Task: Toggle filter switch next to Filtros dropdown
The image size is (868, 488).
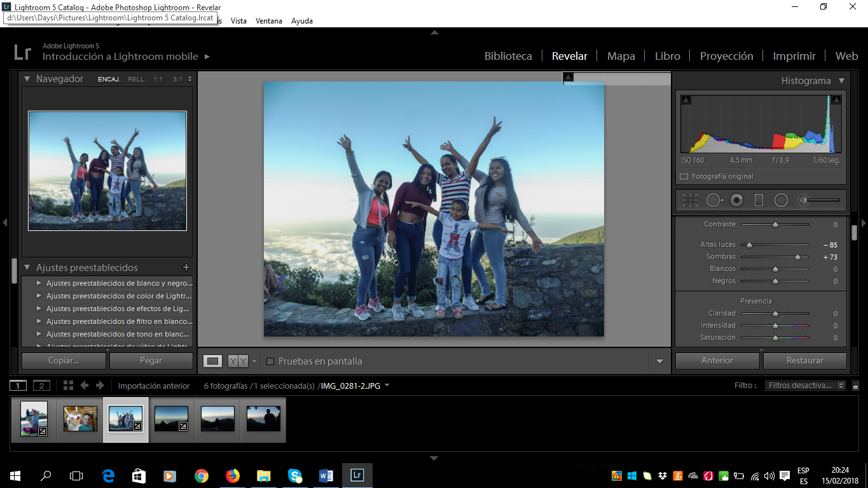Action: tap(855, 386)
